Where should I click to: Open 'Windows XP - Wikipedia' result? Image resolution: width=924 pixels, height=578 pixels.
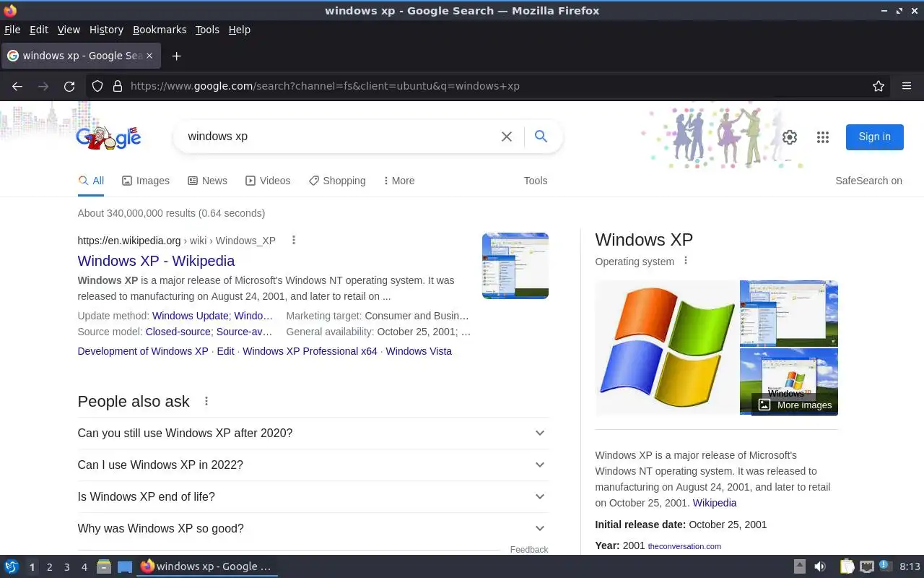pos(156,261)
